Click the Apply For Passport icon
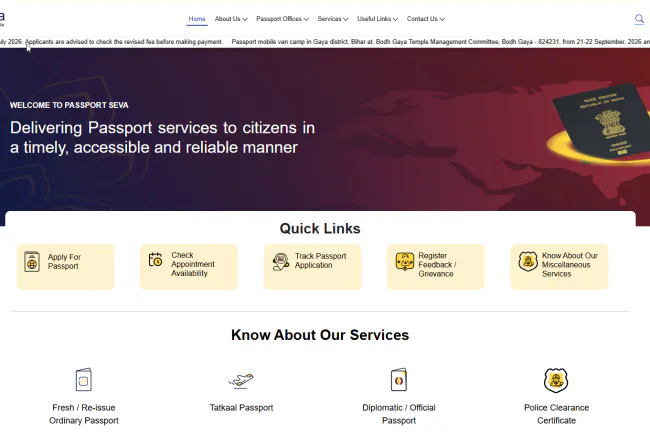The width and height of the screenshot is (650, 434). tap(32, 262)
